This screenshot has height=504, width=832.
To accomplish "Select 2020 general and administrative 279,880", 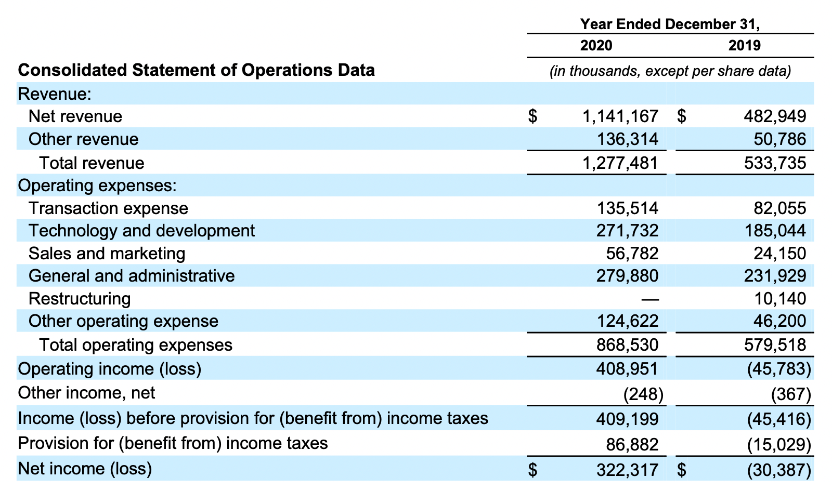I will click(627, 275).
